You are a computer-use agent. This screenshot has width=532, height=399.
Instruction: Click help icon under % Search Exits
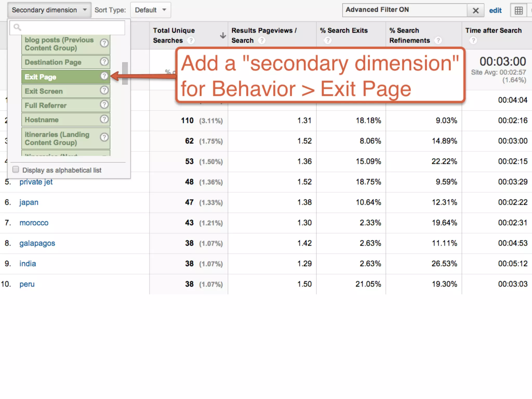tap(328, 41)
